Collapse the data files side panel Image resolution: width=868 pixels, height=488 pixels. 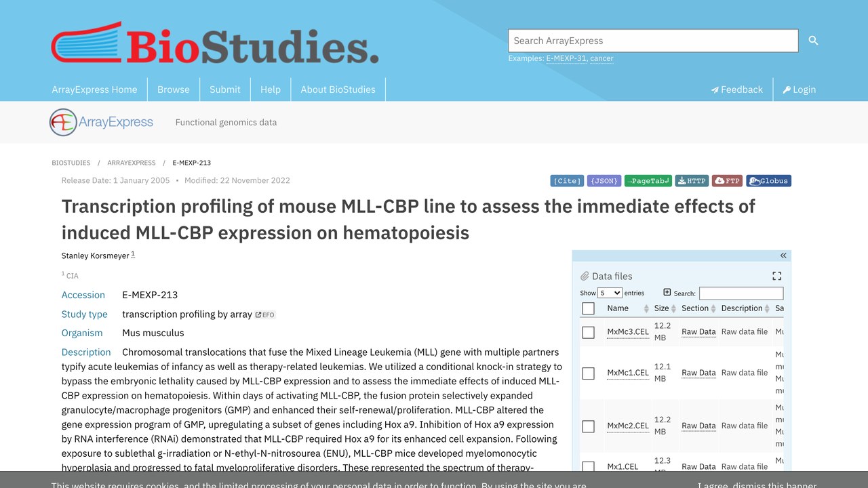click(x=783, y=256)
